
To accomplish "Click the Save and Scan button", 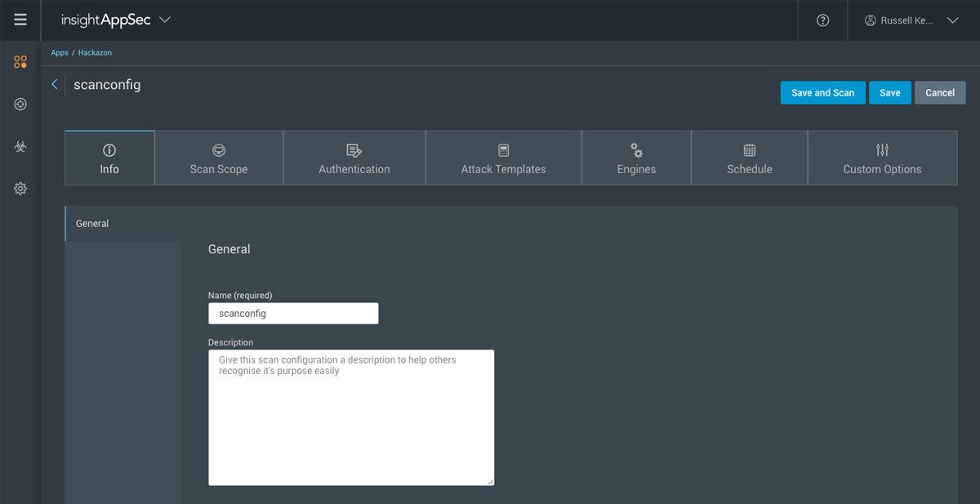I will [822, 92].
